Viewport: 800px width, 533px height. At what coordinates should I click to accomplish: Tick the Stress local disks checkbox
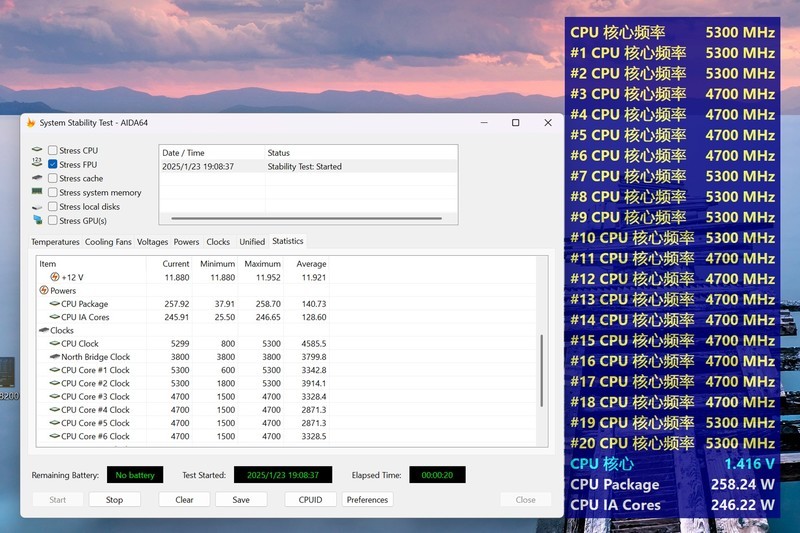[x=53, y=207]
